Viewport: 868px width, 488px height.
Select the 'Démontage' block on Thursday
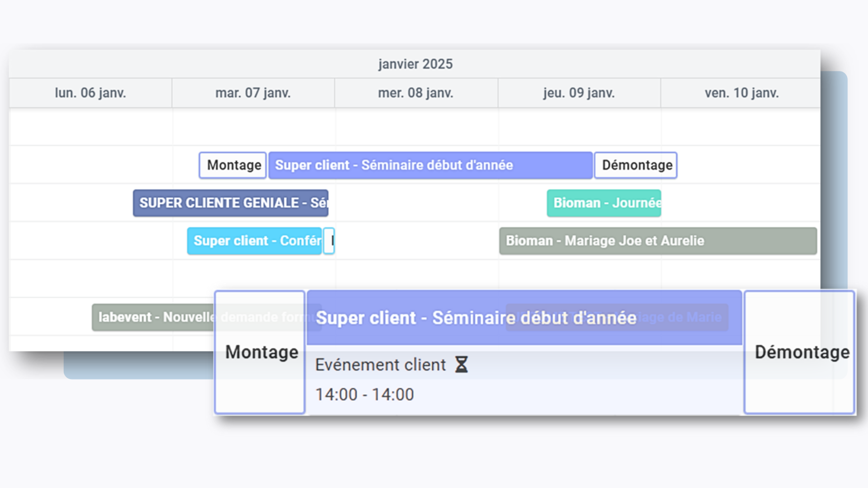[635, 165]
